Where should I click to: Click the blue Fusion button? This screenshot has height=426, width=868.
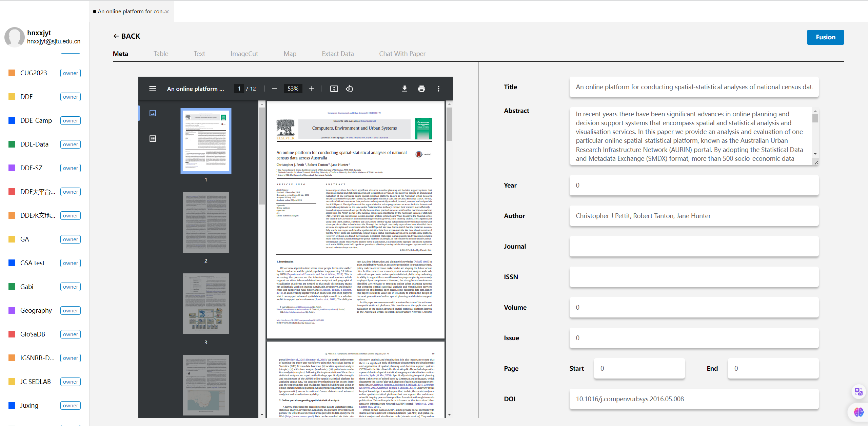pos(825,37)
